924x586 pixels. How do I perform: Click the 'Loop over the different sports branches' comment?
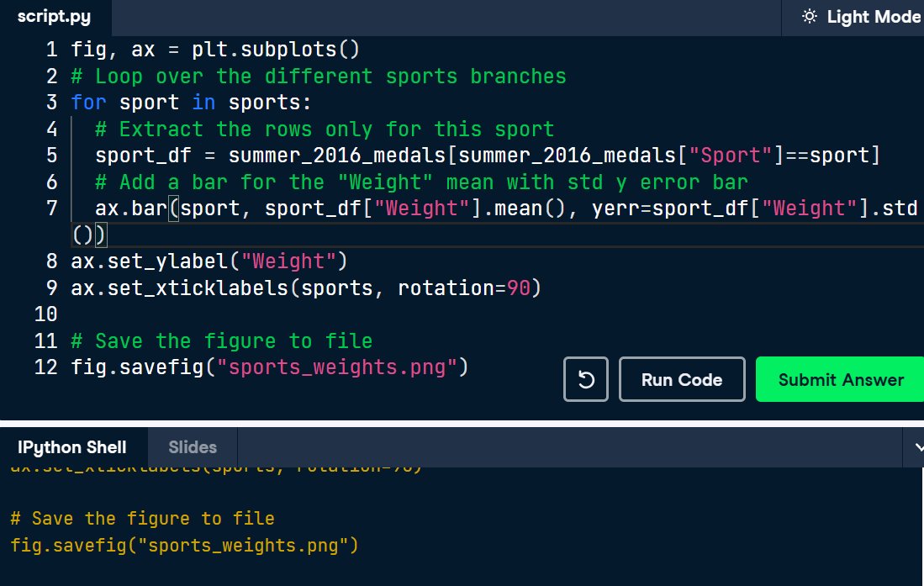(318, 76)
